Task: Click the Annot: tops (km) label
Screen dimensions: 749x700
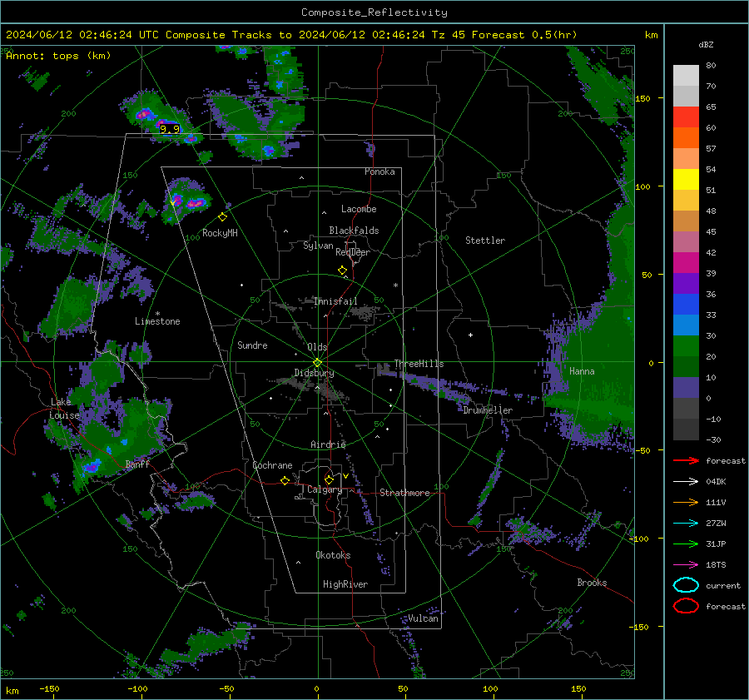Action: click(58, 56)
